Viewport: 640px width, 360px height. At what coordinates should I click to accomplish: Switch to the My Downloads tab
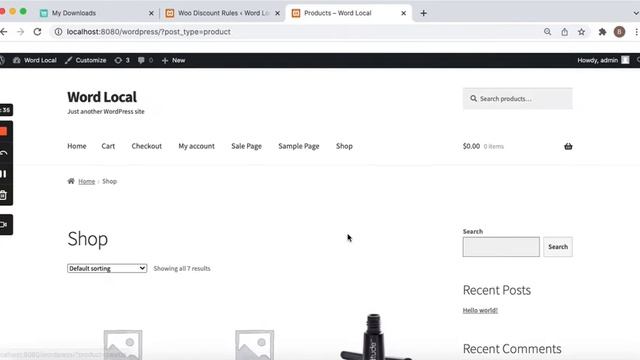tap(73, 13)
